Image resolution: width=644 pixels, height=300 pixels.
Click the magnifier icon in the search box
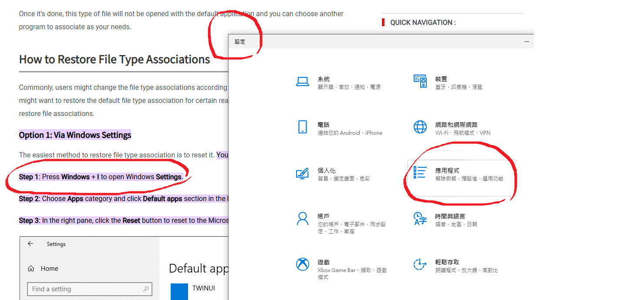click(146, 289)
